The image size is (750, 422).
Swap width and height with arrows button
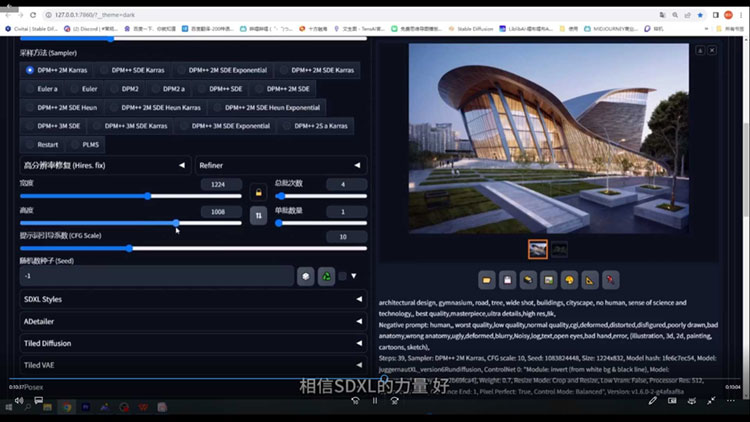(258, 214)
